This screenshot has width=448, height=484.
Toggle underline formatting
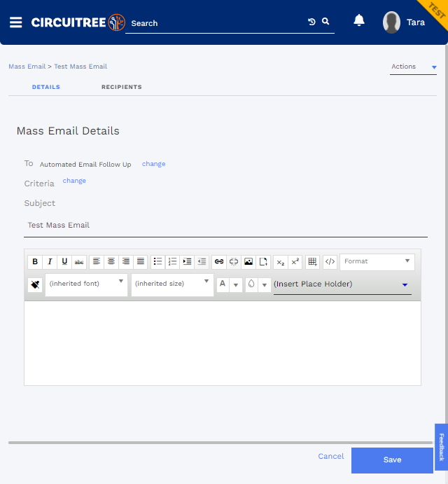click(x=64, y=262)
